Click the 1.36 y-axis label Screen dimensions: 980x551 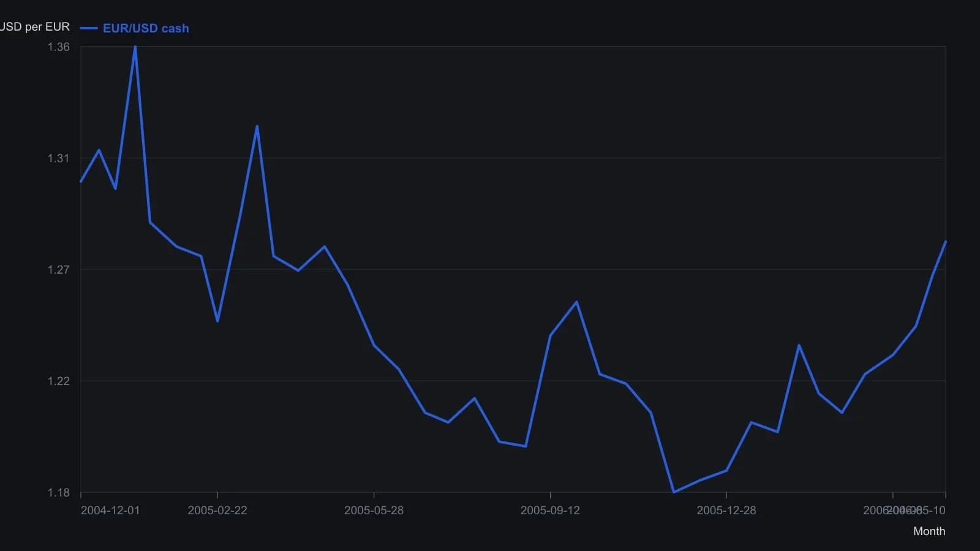pyautogui.click(x=59, y=47)
